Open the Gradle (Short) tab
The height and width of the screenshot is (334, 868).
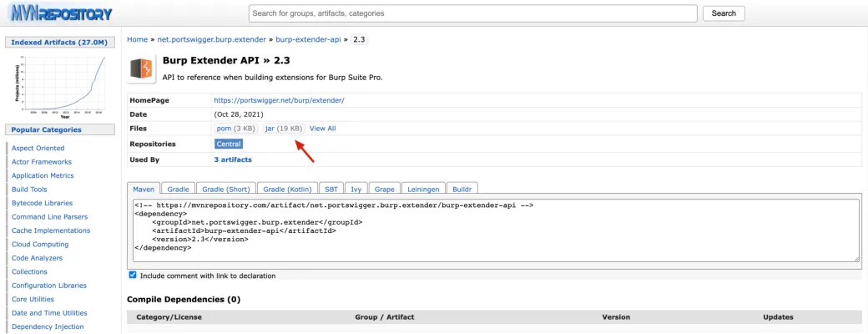coord(226,189)
